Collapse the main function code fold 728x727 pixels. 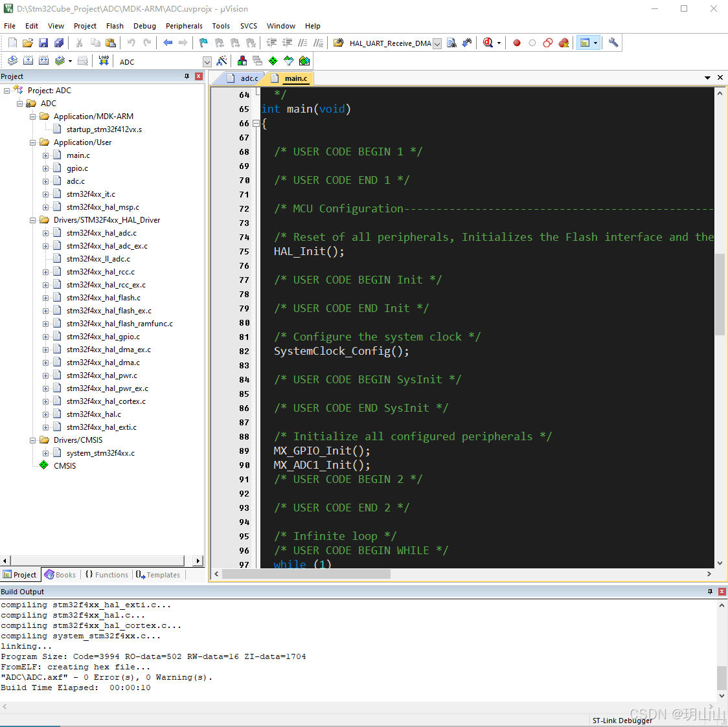256,124
